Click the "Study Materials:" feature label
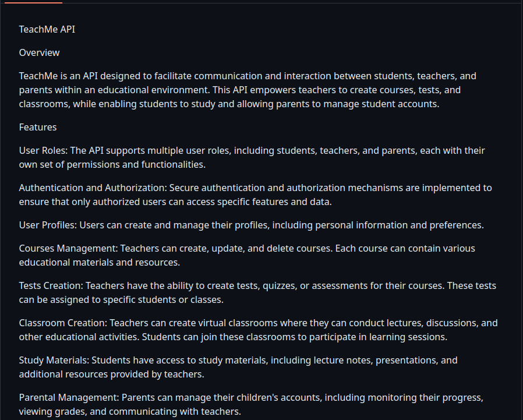Viewport: 523px width, 420px height. (x=54, y=360)
